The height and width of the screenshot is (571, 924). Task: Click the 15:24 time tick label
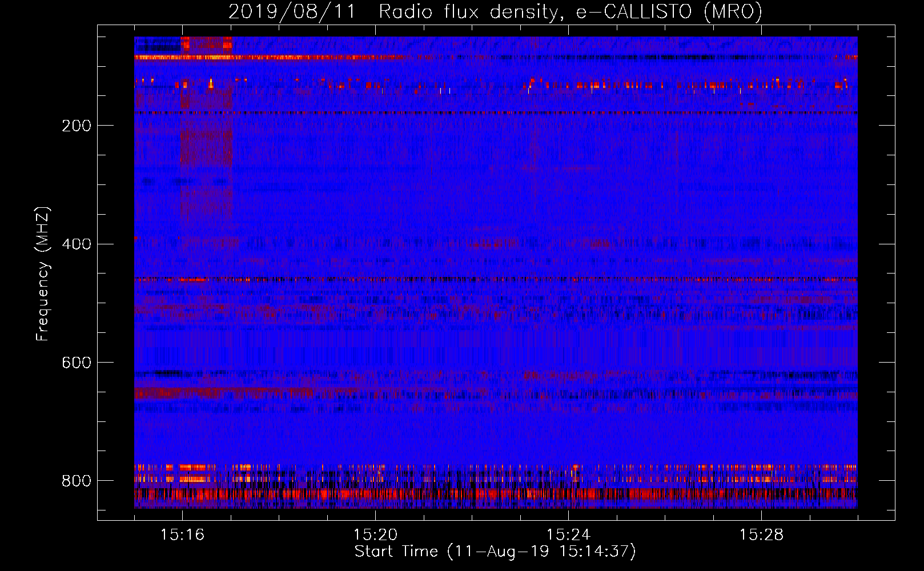click(568, 535)
